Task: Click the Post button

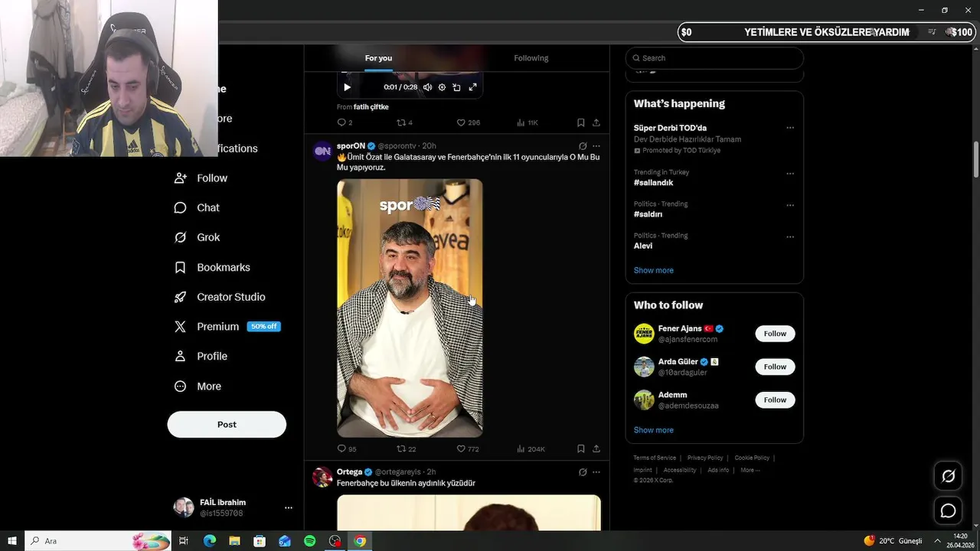Action: point(227,425)
